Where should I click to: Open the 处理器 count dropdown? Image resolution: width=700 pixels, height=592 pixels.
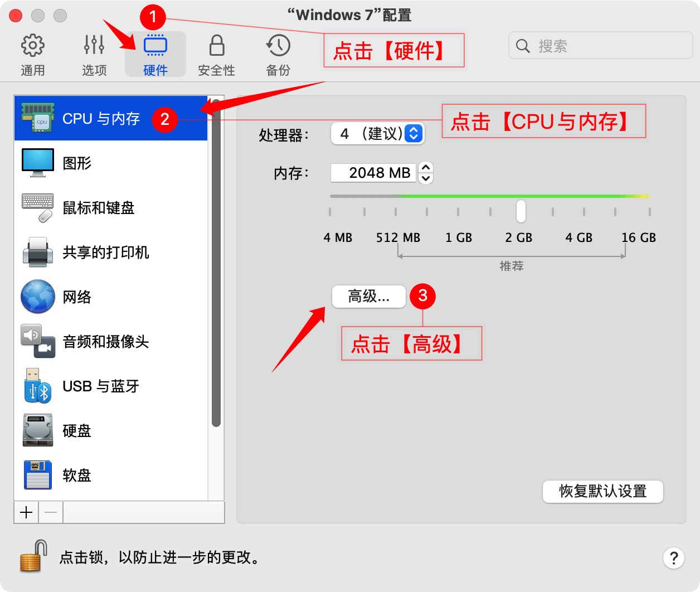coord(378,134)
